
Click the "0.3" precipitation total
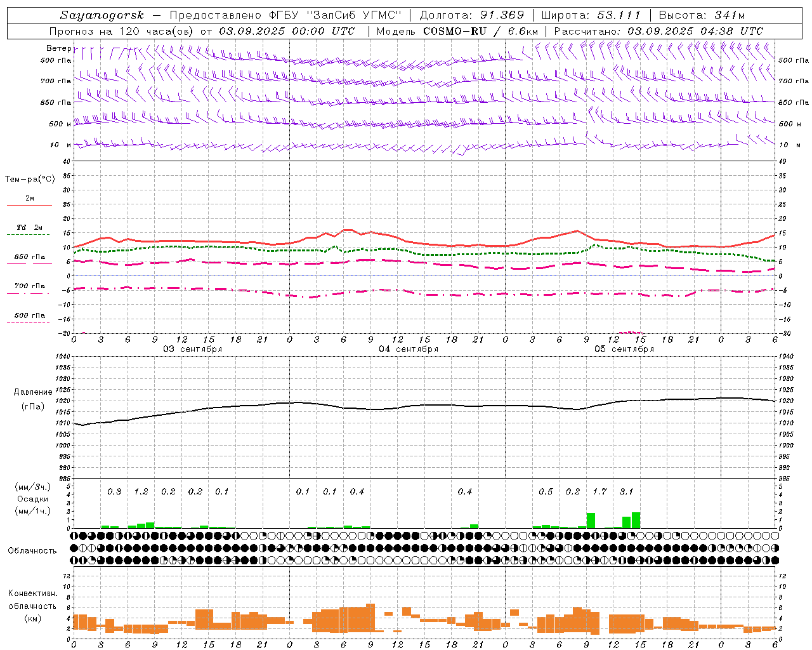click(114, 491)
